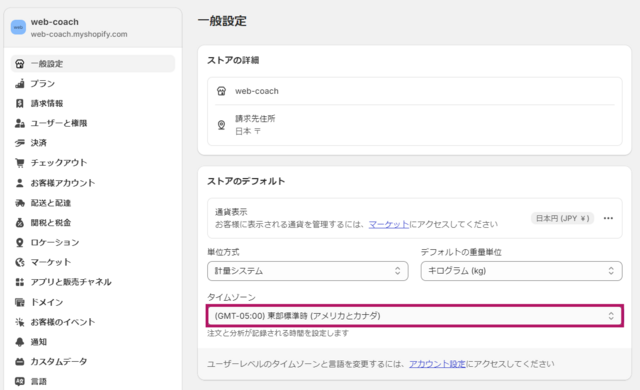Viewport: 640px width, 390px height.
Task: Click the マーケット globe icon
Action: 20,262
